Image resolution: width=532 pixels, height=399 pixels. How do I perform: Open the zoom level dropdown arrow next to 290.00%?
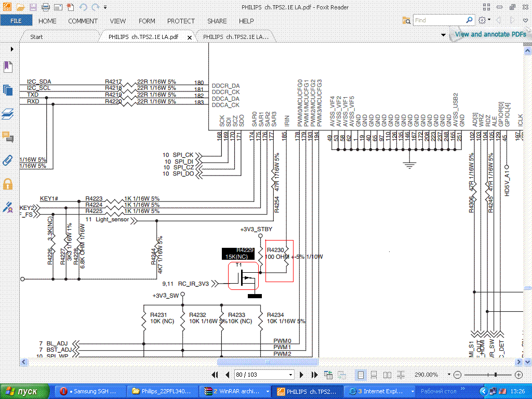449,375
